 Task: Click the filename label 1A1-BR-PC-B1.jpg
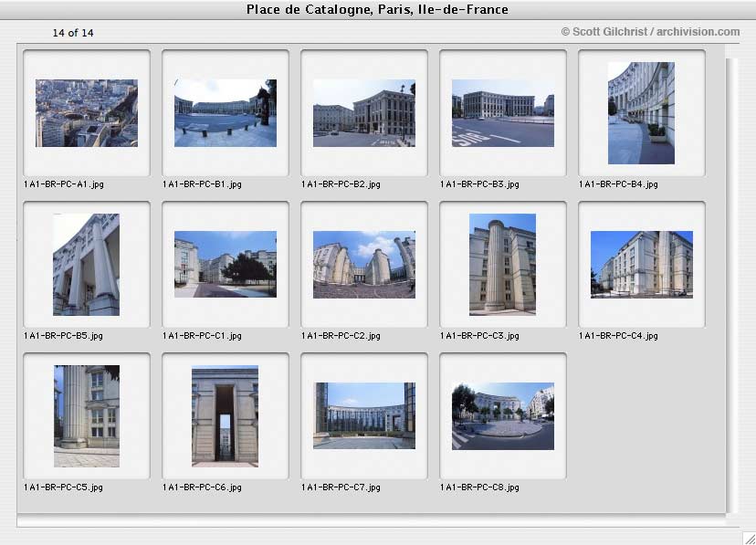tap(202, 184)
